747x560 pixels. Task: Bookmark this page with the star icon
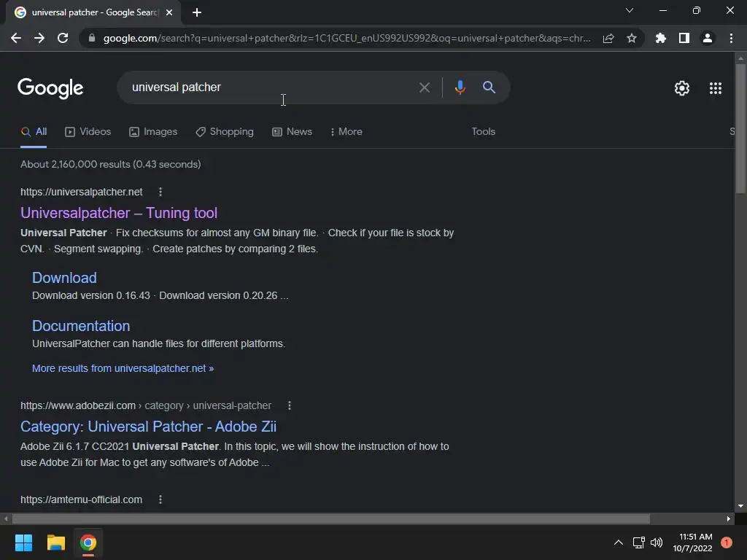point(632,38)
